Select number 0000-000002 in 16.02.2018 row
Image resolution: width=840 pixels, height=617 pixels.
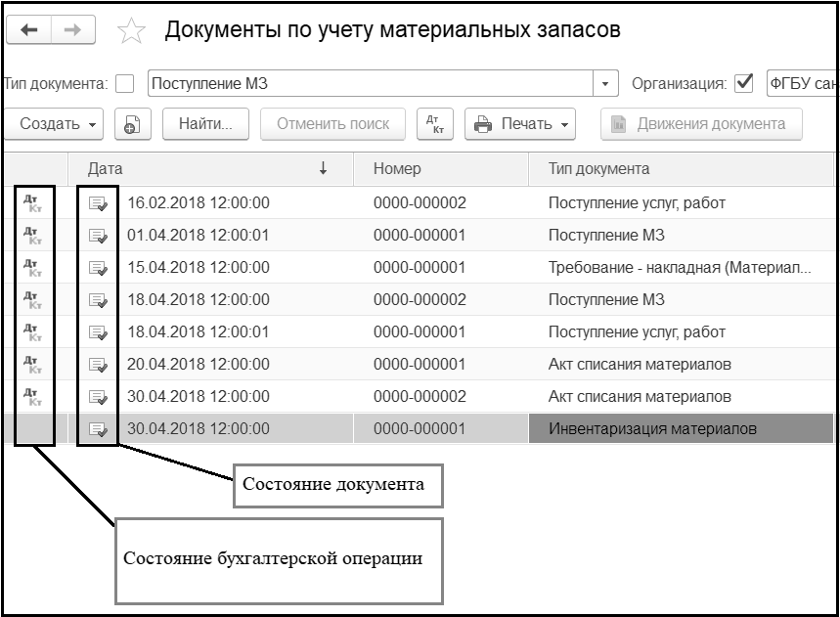[420, 203]
